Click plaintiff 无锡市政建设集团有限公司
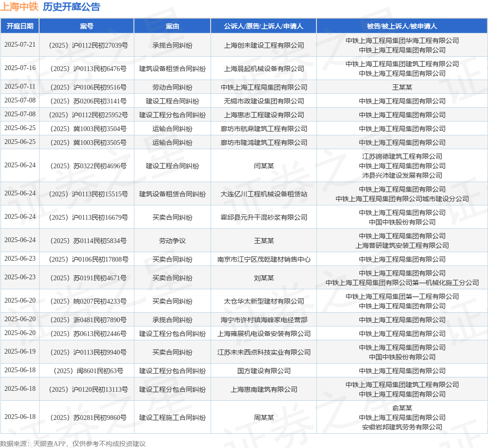Image resolution: width=488 pixels, height=448 pixels. (x=264, y=101)
